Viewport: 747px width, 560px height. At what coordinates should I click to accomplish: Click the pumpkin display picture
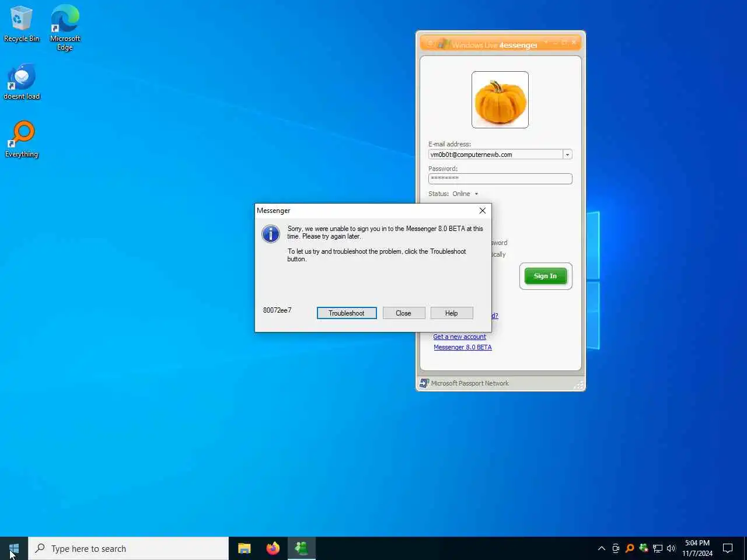pyautogui.click(x=500, y=100)
